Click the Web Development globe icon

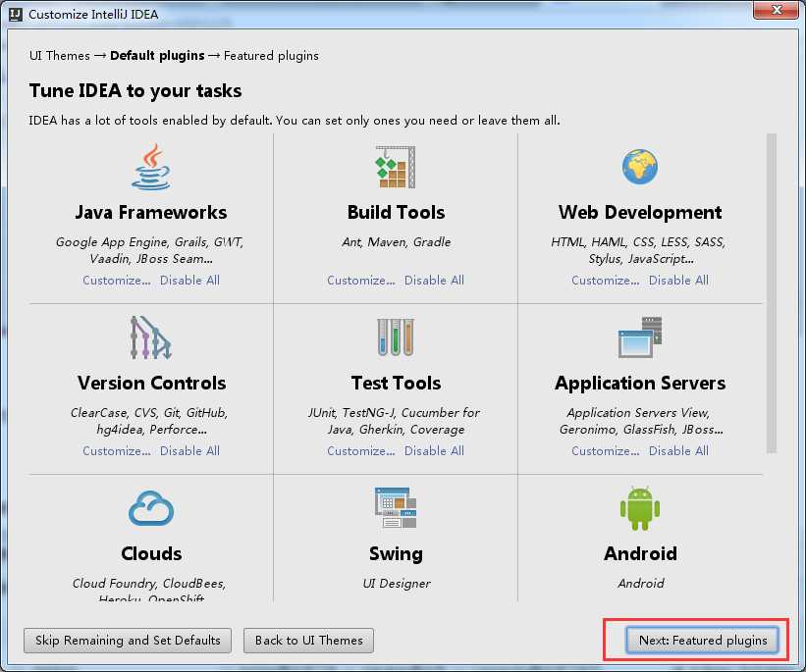pyautogui.click(x=639, y=167)
